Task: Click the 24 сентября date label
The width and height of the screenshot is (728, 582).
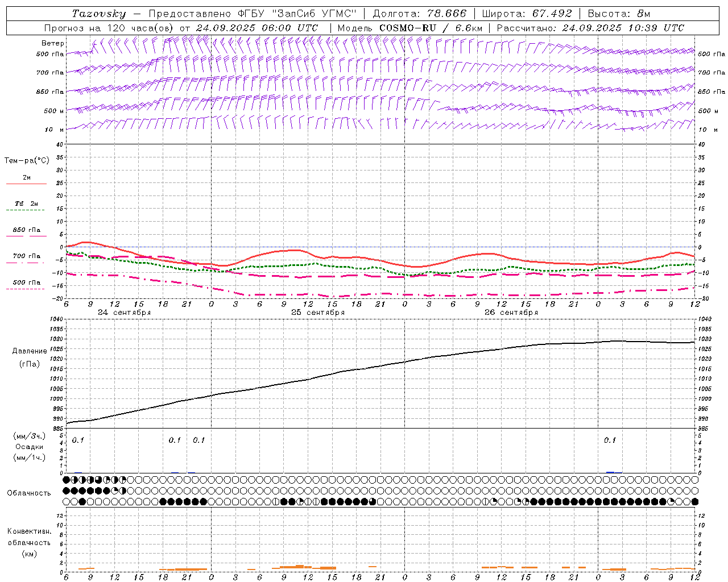Action: 124,313
